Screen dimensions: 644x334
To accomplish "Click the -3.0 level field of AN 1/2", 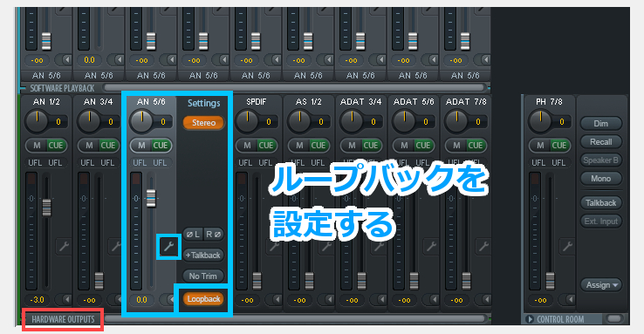I will (37, 299).
